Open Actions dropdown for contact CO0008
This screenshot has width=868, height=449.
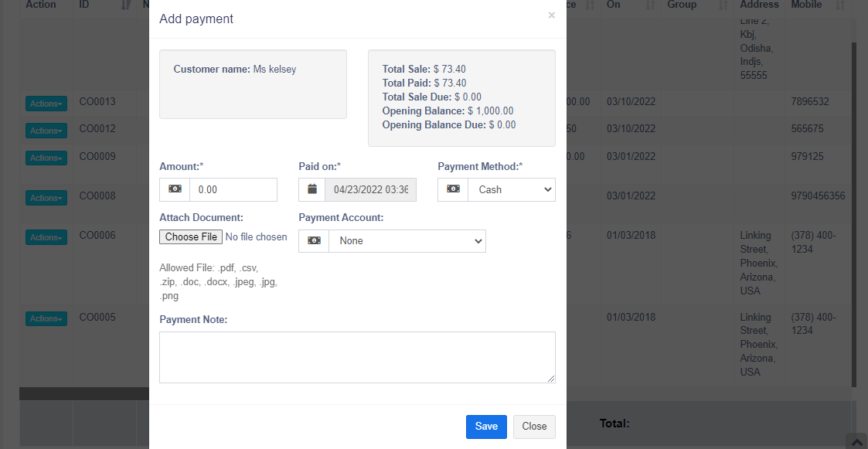click(x=46, y=198)
